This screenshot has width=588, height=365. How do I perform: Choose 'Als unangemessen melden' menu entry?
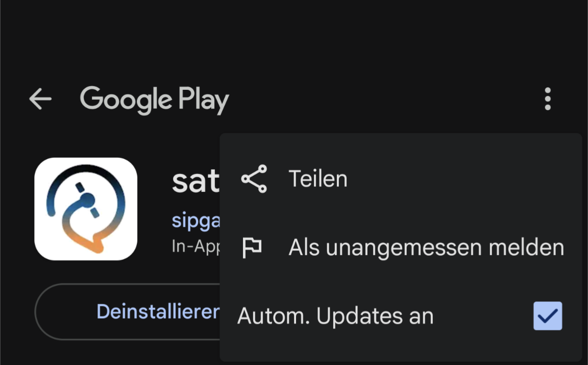(x=426, y=248)
